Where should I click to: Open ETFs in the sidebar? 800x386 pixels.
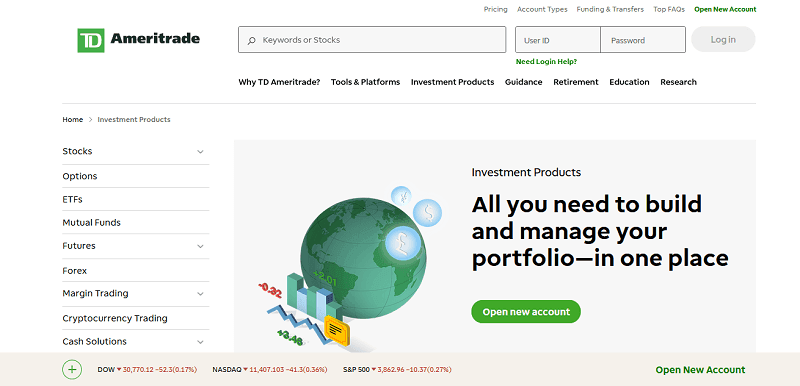click(72, 199)
